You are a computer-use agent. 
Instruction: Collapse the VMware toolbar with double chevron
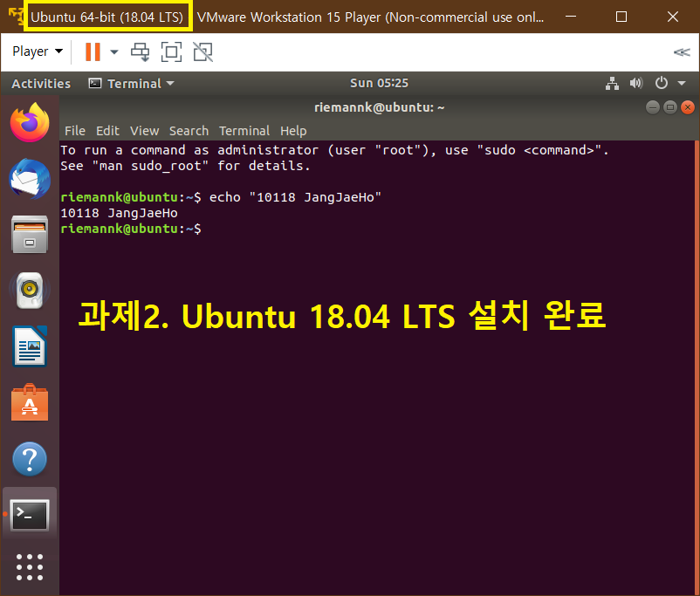682,52
